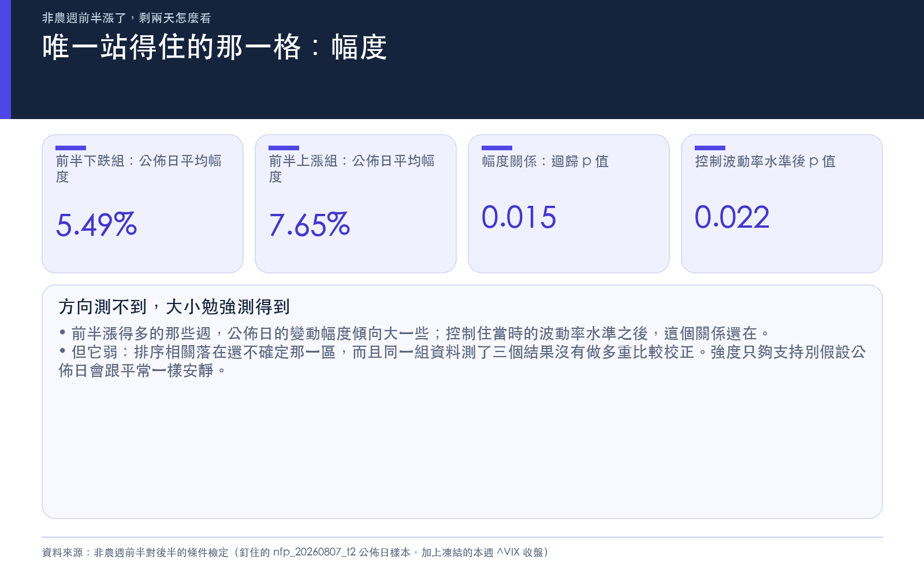Click the bullet starting 前半漲得多的那些週
This screenshot has height=578, width=924.
pyautogui.click(x=414, y=334)
